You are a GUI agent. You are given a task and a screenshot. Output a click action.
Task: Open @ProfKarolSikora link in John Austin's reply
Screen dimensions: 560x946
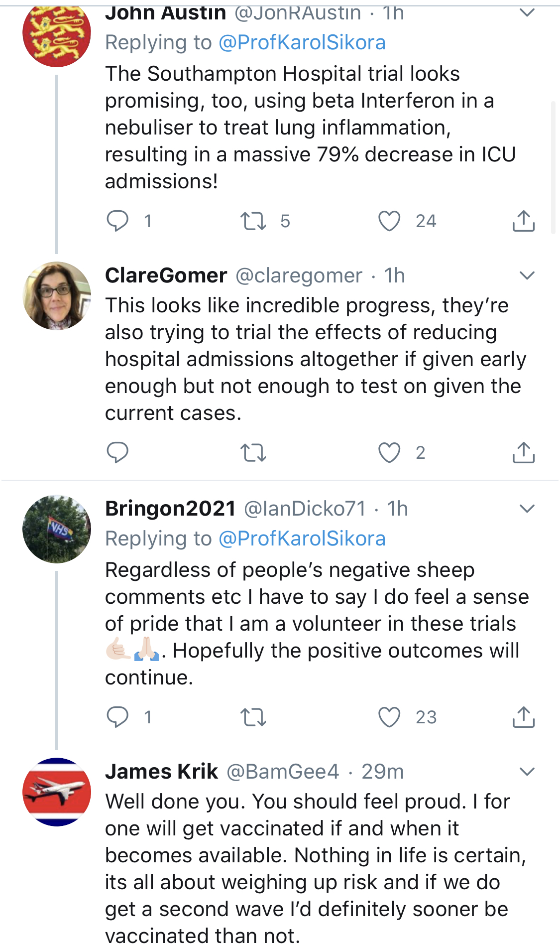click(302, 42)
